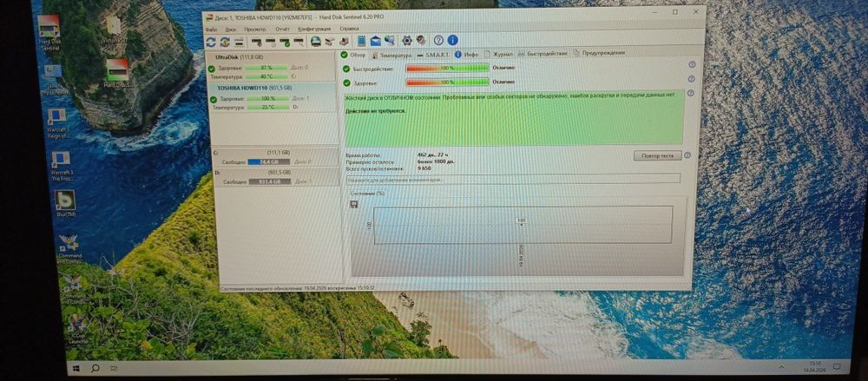Click the disk icon with magnifier

[299, 42]
